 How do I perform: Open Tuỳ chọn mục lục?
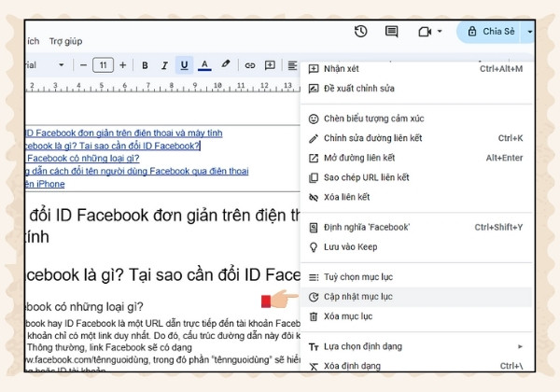pos(415,277)
